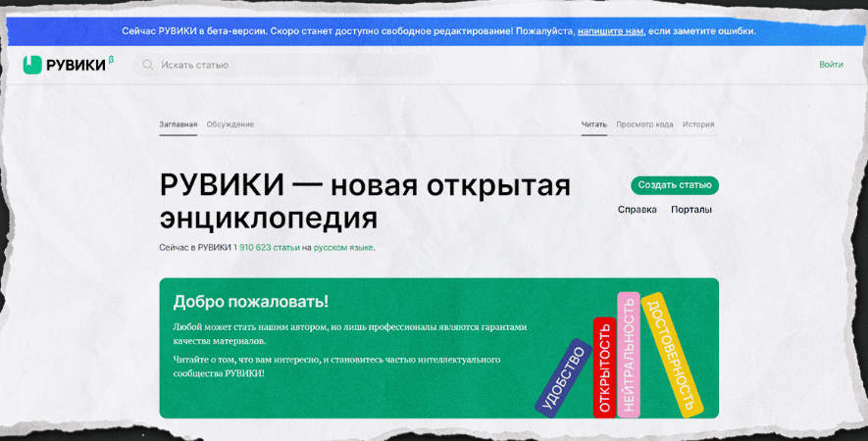
Task: Open the 'Порталы' link
Action: 690,210
